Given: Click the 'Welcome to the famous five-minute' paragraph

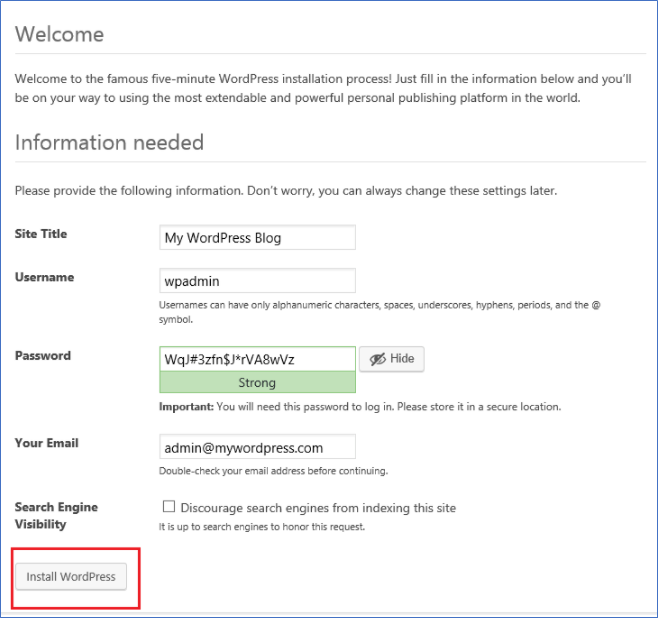Looking at the screenshot, I should pos(323,88).
